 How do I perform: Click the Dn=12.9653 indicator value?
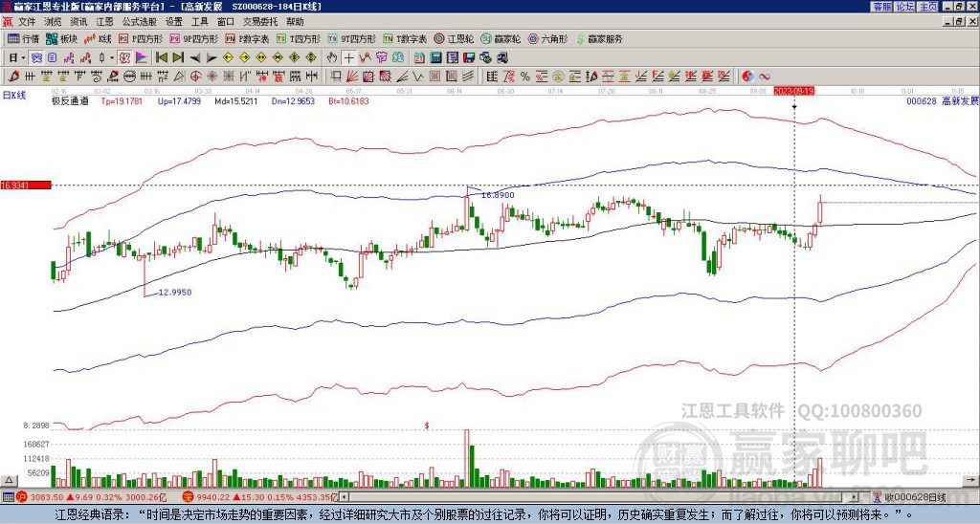(x=293, y=100)
